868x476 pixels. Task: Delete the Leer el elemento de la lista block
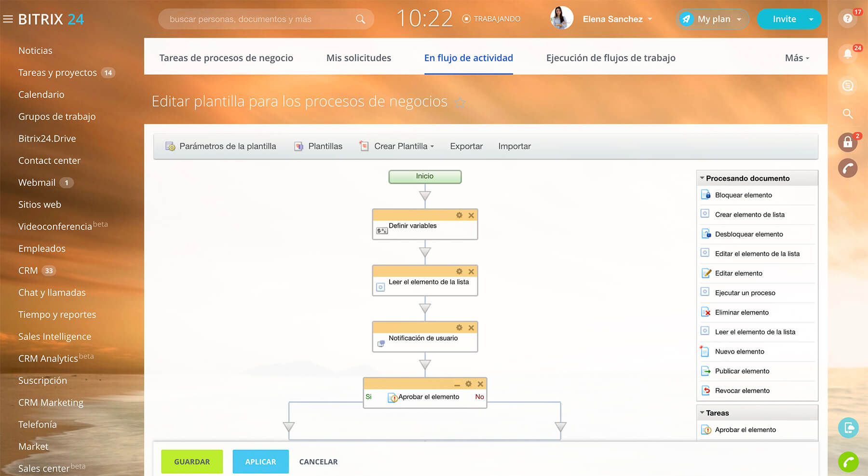pyautogui.click(x=471, y=272)
